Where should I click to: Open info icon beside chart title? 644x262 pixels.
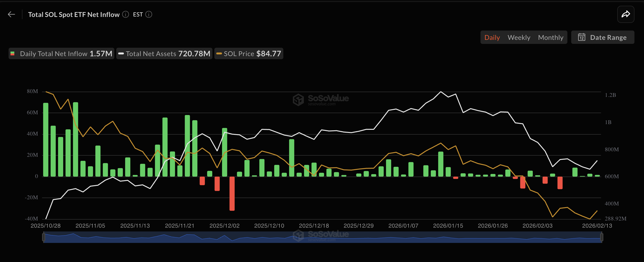[x=126, y=15]
